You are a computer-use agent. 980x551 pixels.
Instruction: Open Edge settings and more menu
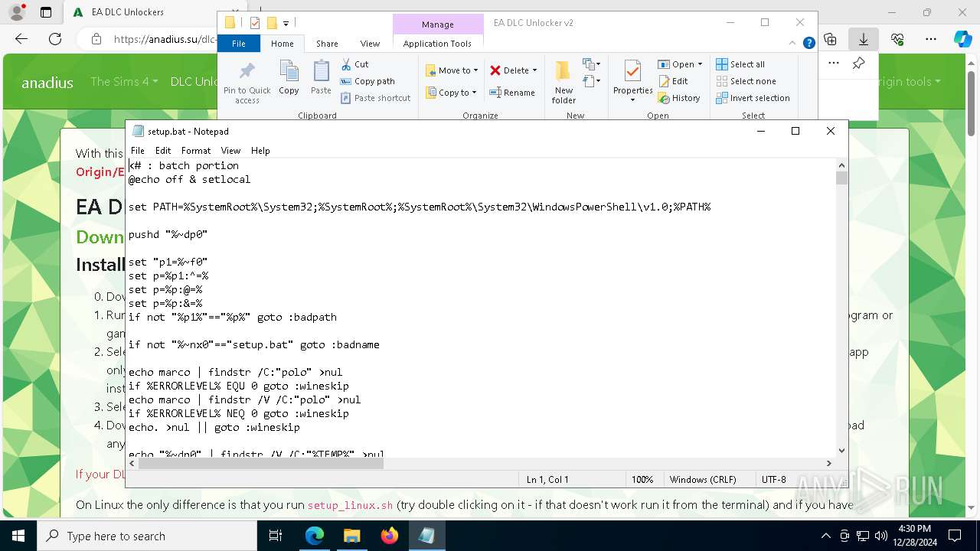(931, 39)
